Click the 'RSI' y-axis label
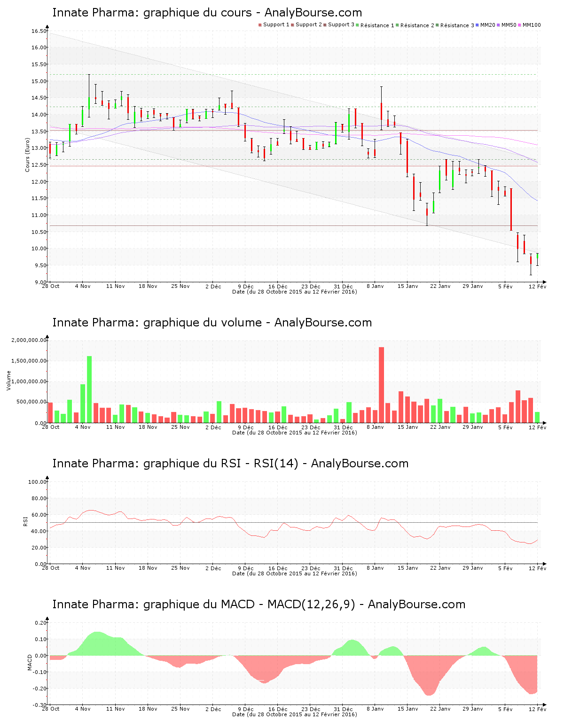This screenshot has width=564, height=728. pyautogui.click(x=25, y=521)
